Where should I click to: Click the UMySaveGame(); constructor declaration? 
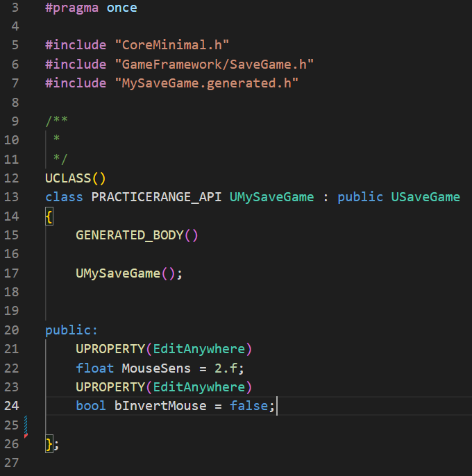[x=129, y=273]
